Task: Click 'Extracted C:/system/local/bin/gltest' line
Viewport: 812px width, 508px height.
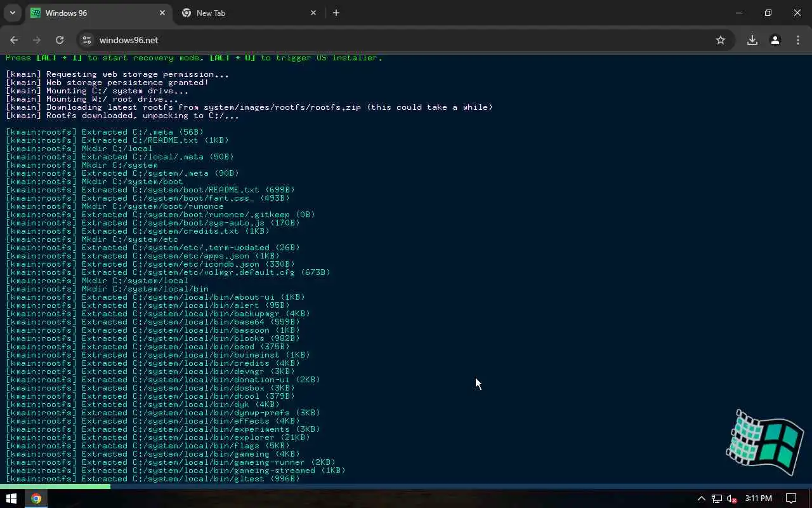Action: [x=153, y=479]
